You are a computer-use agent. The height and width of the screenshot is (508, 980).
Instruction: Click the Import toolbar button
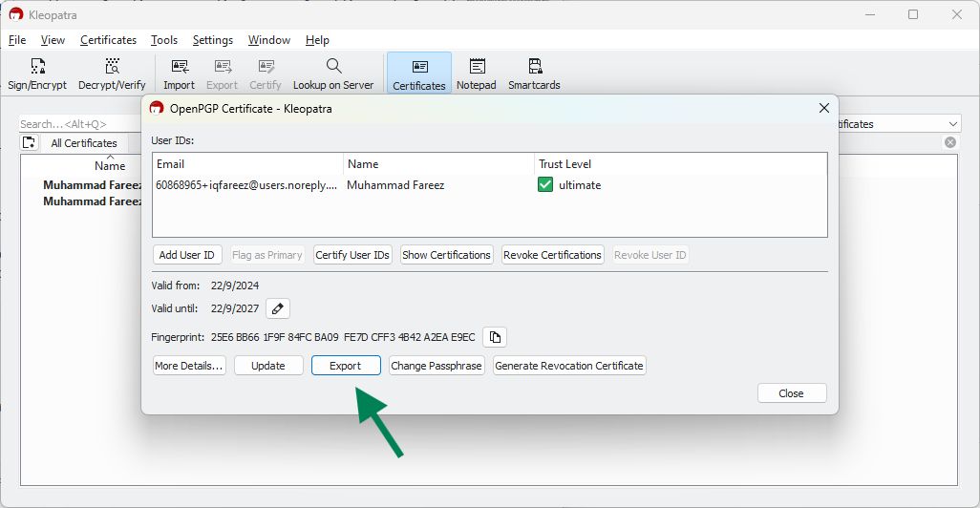pos(180,74)
